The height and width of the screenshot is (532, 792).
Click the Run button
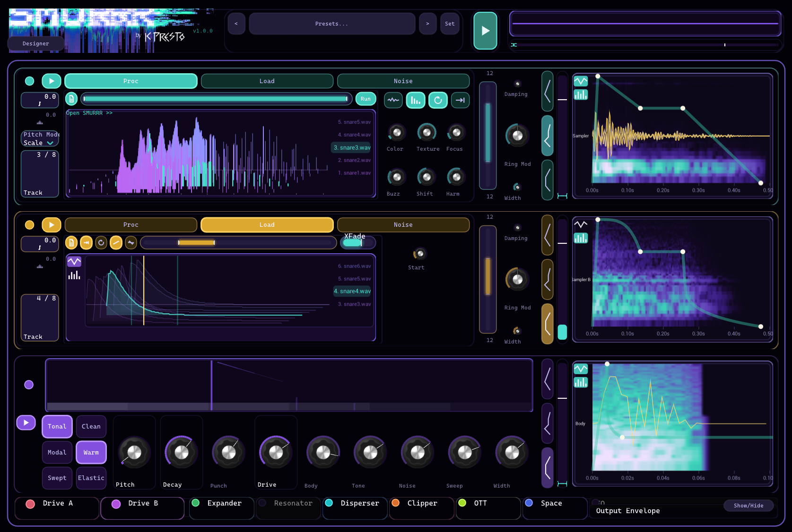[x=366, y=99]
